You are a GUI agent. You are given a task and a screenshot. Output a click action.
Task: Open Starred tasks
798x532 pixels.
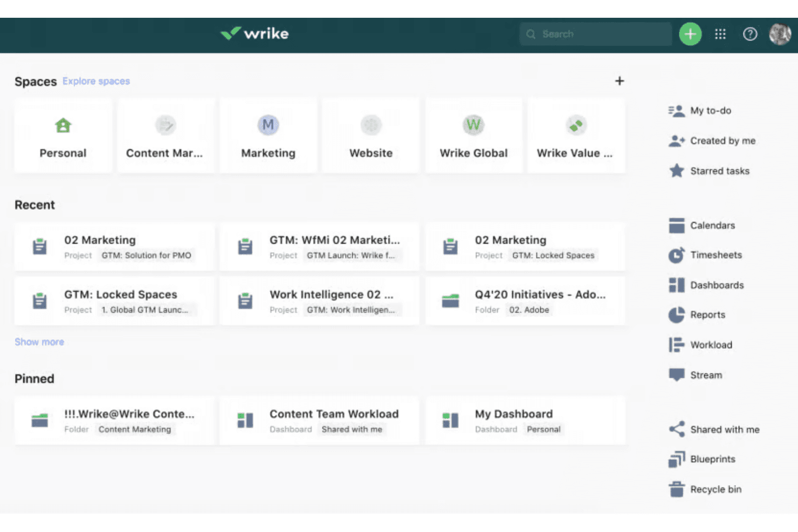(709, 171)
